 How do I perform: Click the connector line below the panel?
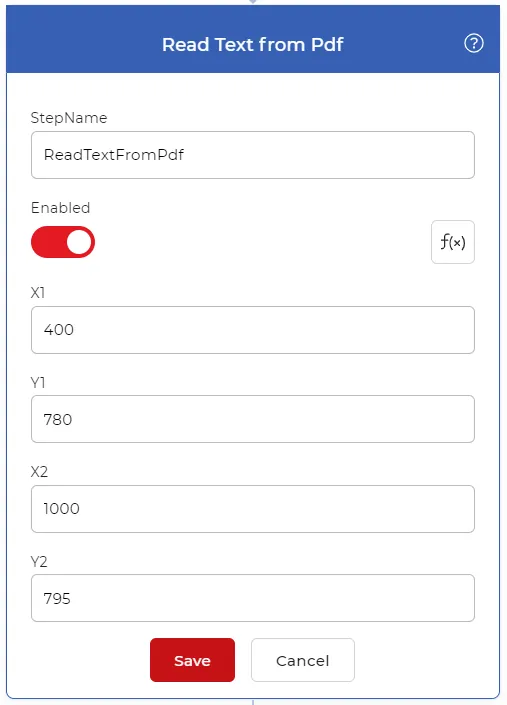coord(253,702)
